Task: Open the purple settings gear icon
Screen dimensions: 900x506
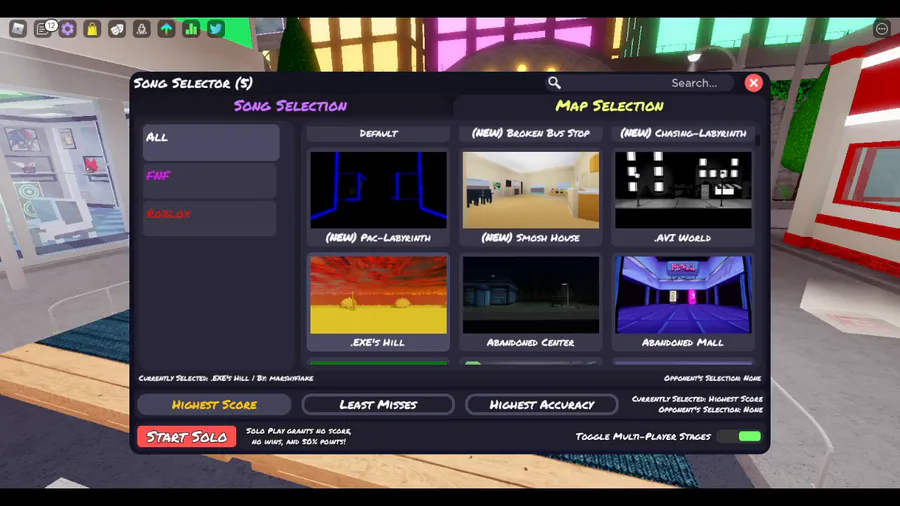Action: coord(68,29)
